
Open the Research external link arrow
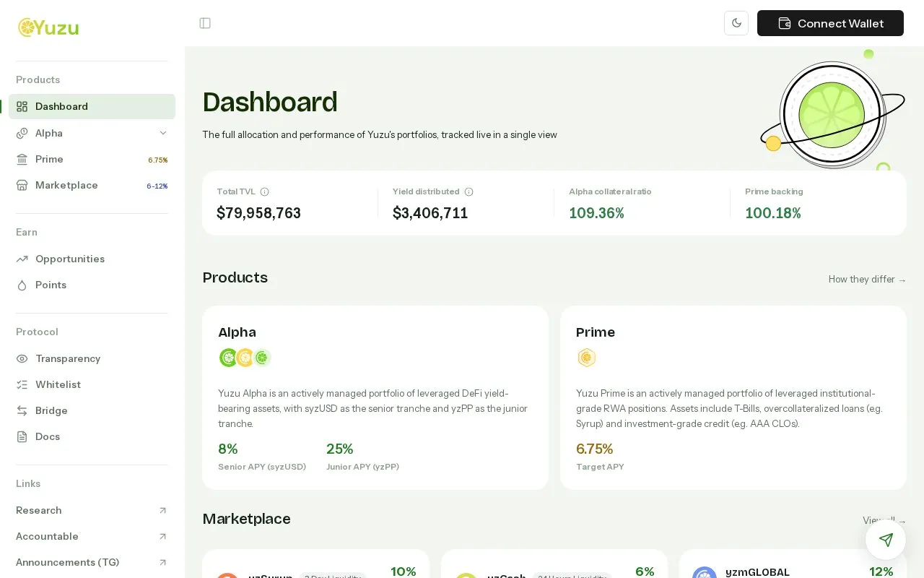[162, 510]
